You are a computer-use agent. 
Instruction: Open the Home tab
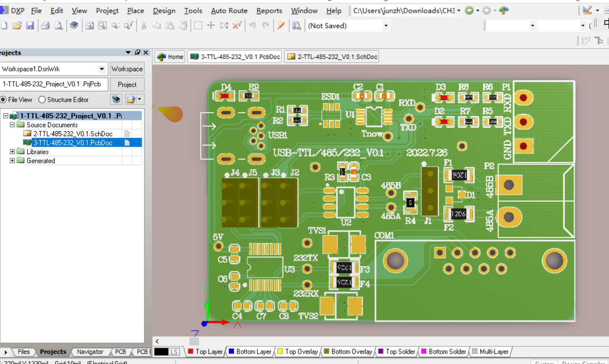[x=170, y=57]
